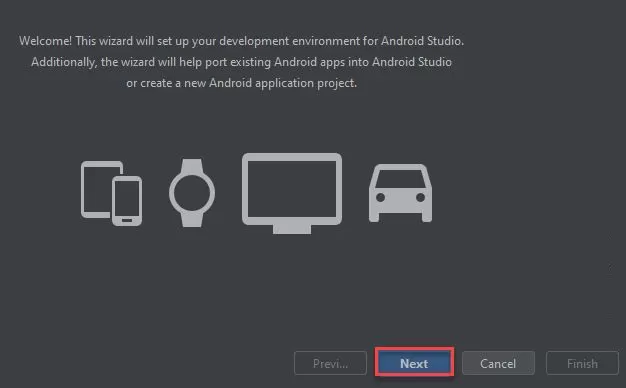
Task: Click the car Android Auto icon
Action: point(400,193)
